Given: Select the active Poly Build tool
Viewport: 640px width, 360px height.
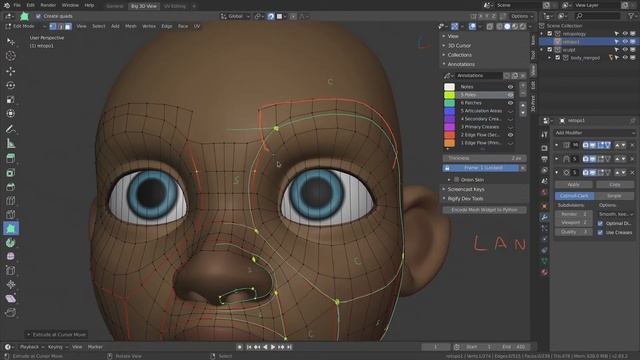Looking at the screenshot, I should coord(11,229).
